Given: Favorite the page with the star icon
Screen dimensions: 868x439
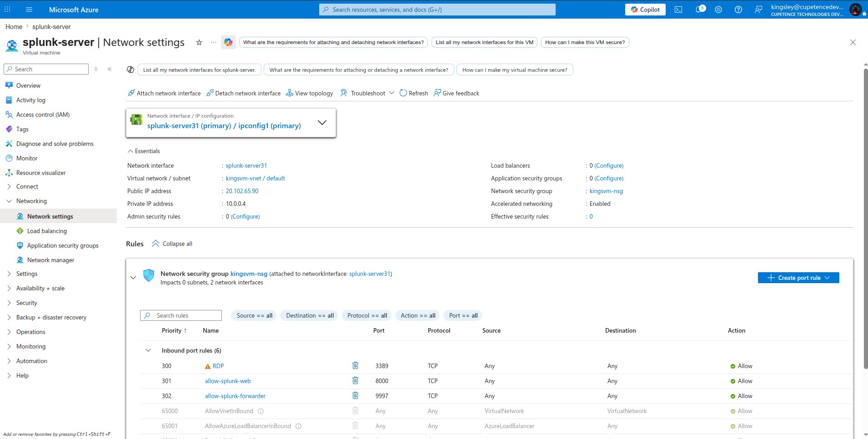Looking at the screenshot, I should click(x=199, y=42).
